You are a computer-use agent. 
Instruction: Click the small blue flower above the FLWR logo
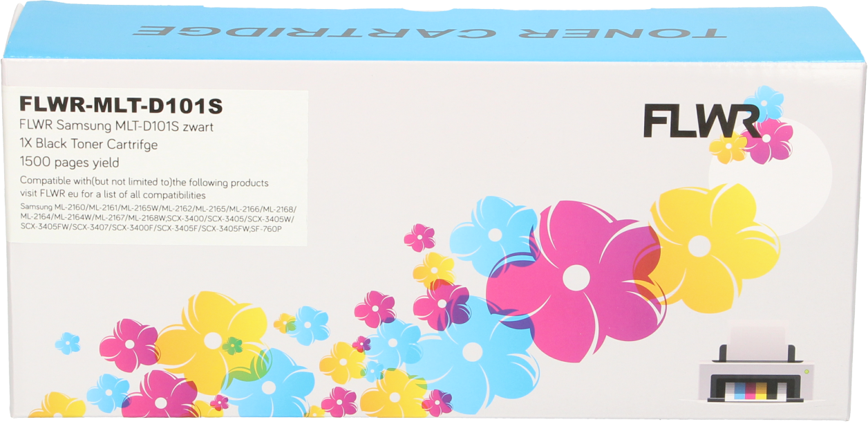tap(764, 104)
